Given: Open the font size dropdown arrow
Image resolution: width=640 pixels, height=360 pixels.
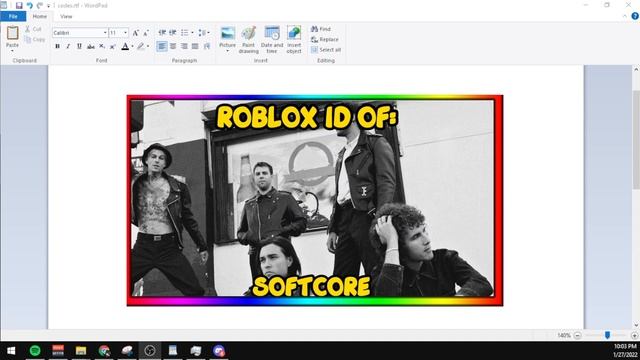Looking at the screenshot, I should 125,33.
